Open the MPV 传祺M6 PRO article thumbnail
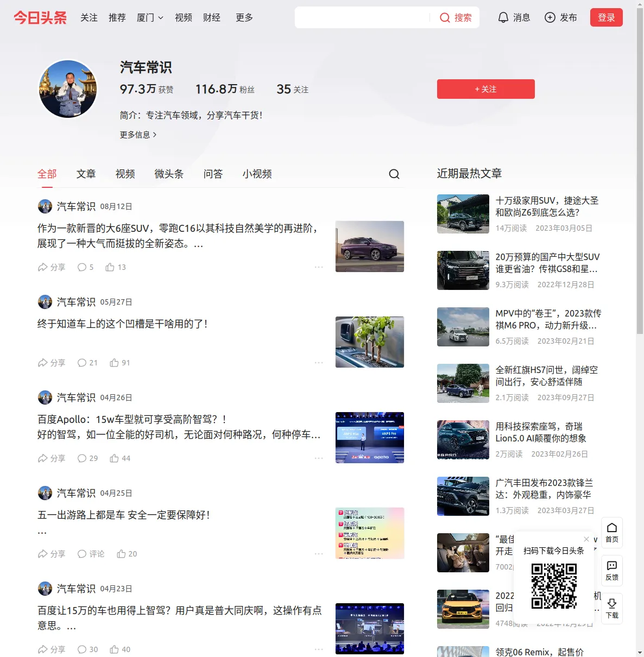 click(463, 327)
